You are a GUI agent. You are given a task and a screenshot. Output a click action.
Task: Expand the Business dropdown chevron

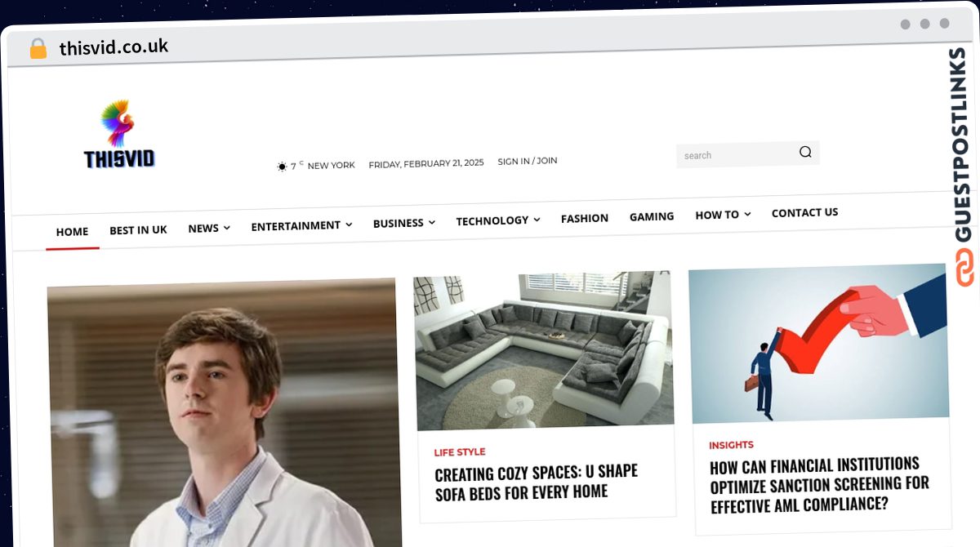(x=431, y=222)
